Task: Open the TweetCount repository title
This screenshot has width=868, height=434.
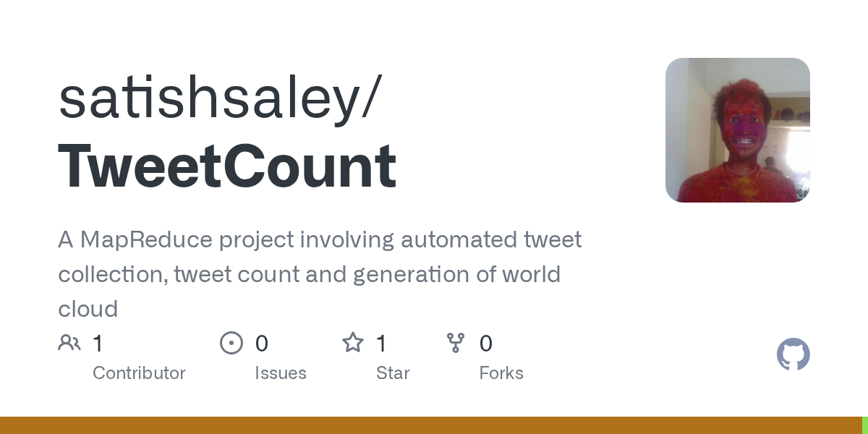Action: (227, 167)
